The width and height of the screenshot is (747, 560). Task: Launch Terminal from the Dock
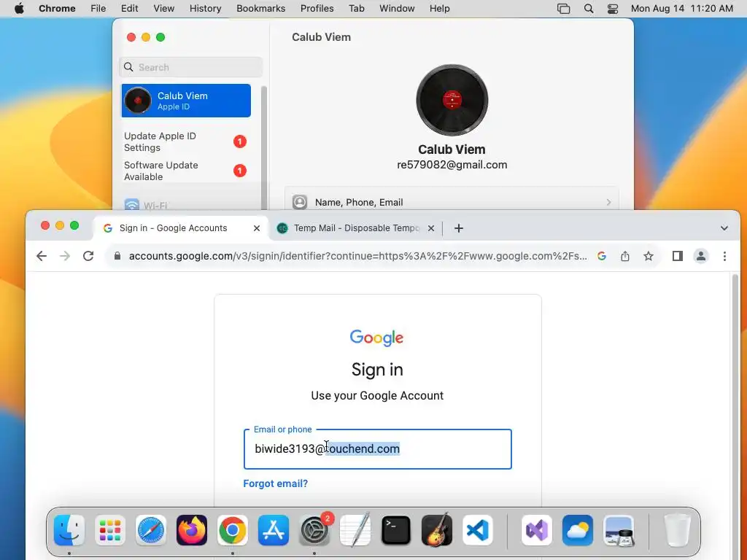(396, 530)
